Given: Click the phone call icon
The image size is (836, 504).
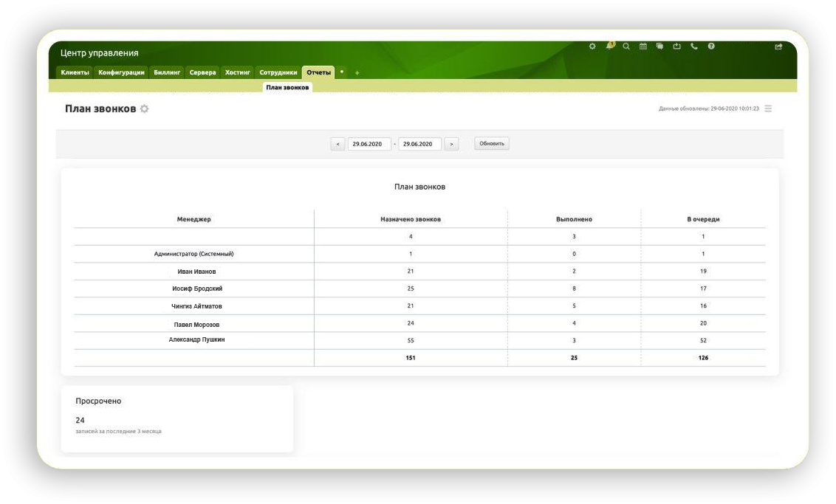Looking at the screenshot, I should pos(694,46).
